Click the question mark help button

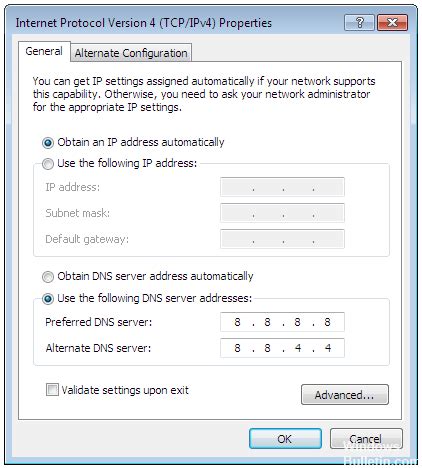point(359,23)
